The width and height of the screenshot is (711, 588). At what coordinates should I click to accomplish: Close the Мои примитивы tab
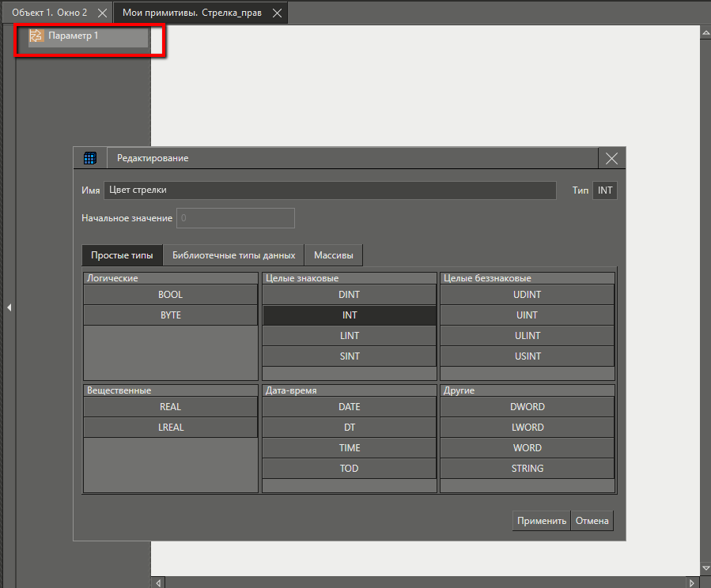coord(276,13)
